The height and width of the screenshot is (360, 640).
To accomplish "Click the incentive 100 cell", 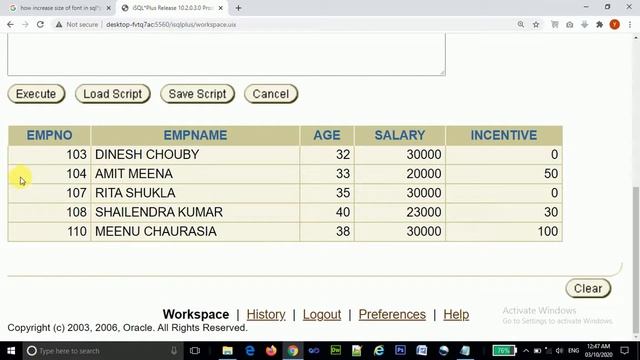I will pyautogui.click(x=504, y=231).
